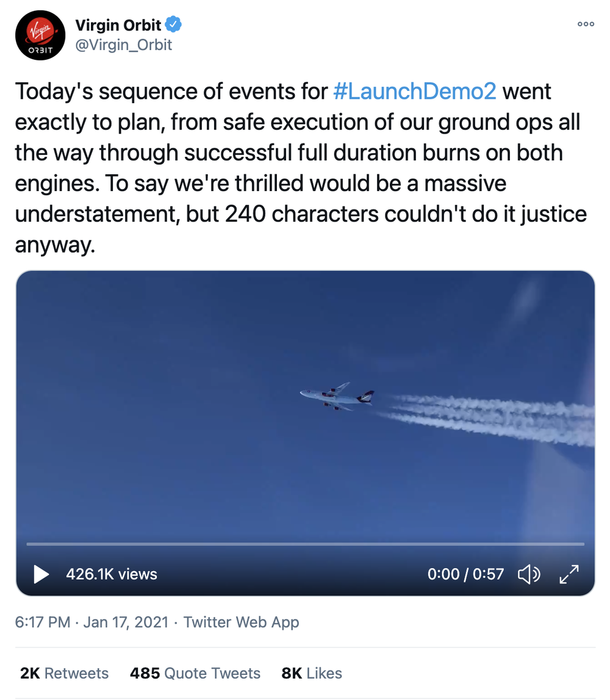Click the 0:00 / 0:57 time display
Image resolution: width=610 pixels, height=700 pixels.
coord(465,574)
